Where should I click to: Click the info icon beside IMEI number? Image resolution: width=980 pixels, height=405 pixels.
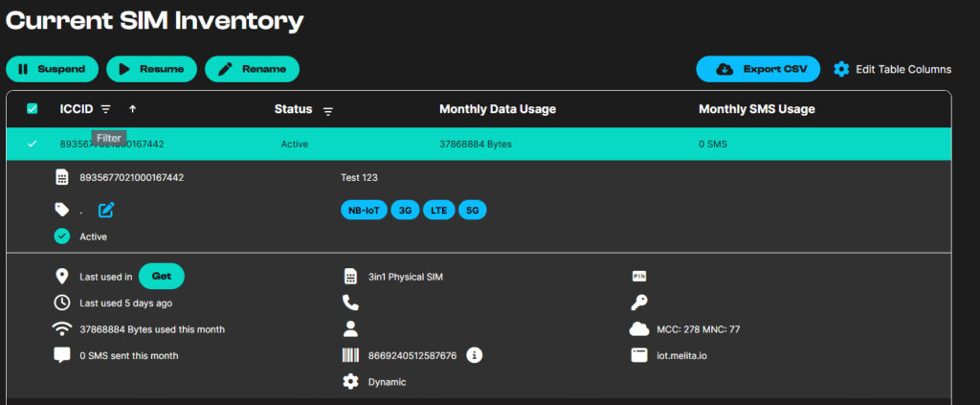[x=474, y=355]
